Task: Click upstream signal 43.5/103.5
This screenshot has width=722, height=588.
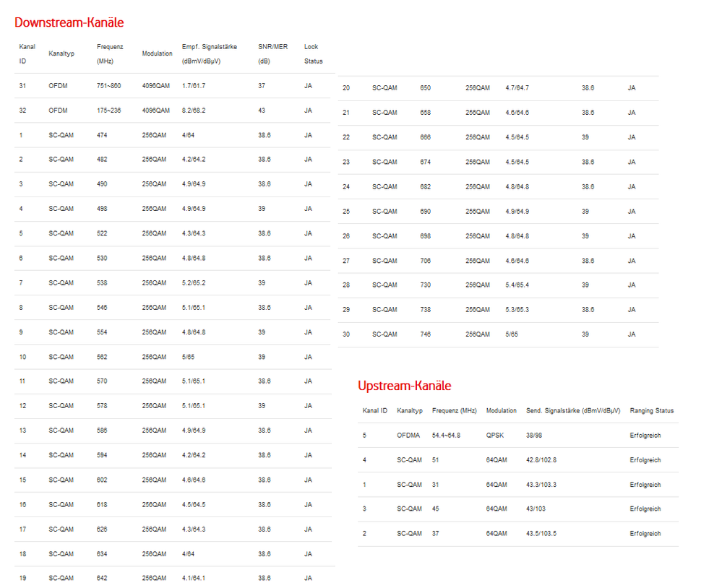Action: tap(541, 534)
